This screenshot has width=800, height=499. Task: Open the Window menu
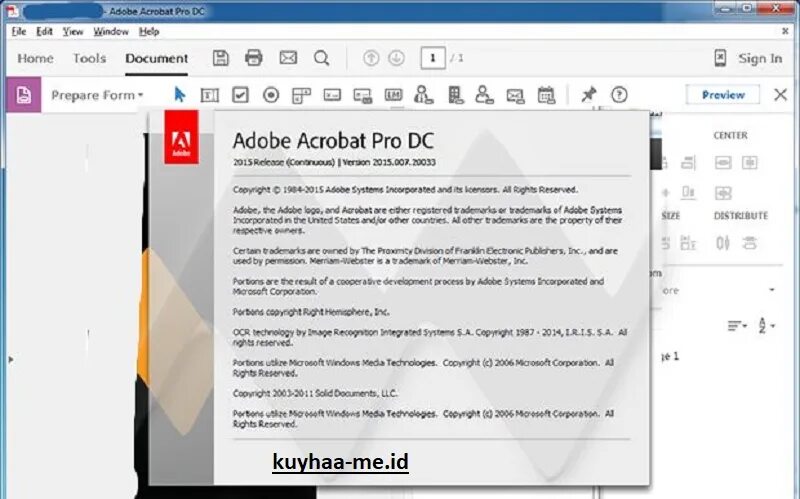(x=111, y=31)
